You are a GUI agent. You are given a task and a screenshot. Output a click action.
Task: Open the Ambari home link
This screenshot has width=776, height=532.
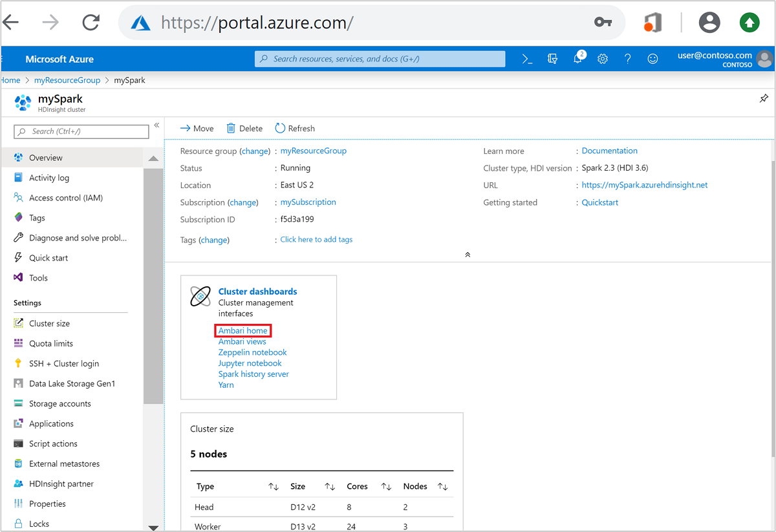[242, 330]
